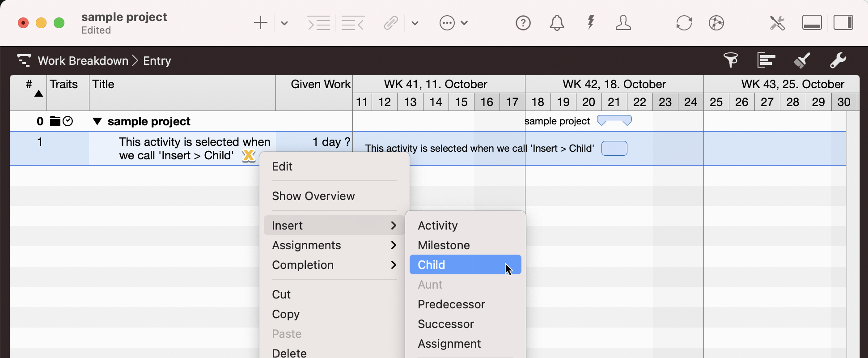Click the Entry breadcrumb label
Screen dimensions: 868x358
[x=157, y=61]
